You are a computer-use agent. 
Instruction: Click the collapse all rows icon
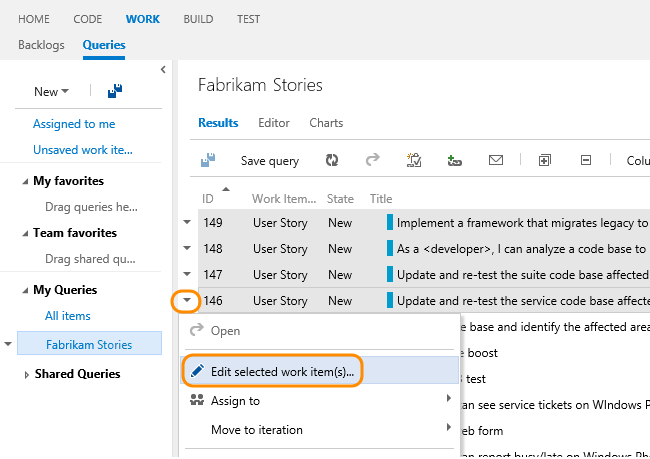pyautogui.click(x=586, y=160)
